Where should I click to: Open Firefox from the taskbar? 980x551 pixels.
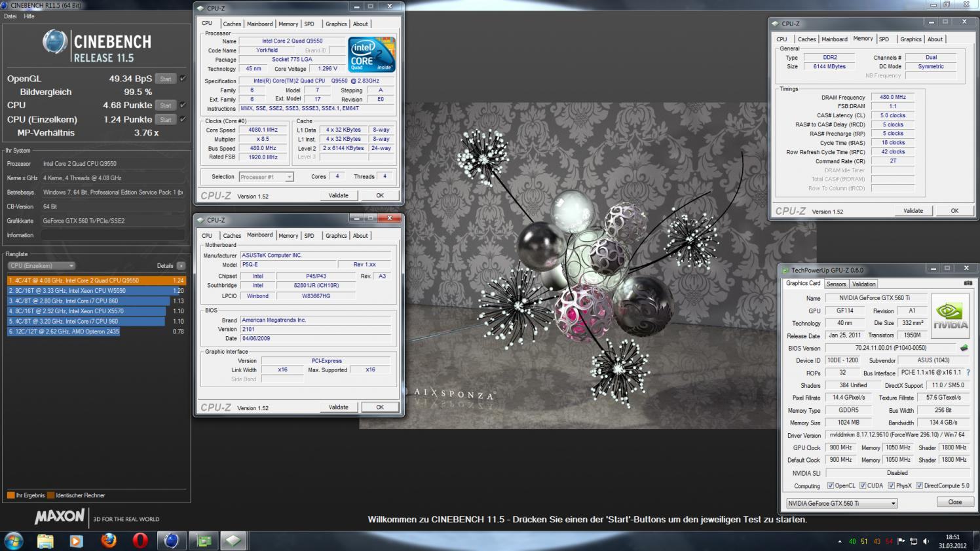[109, 541]
